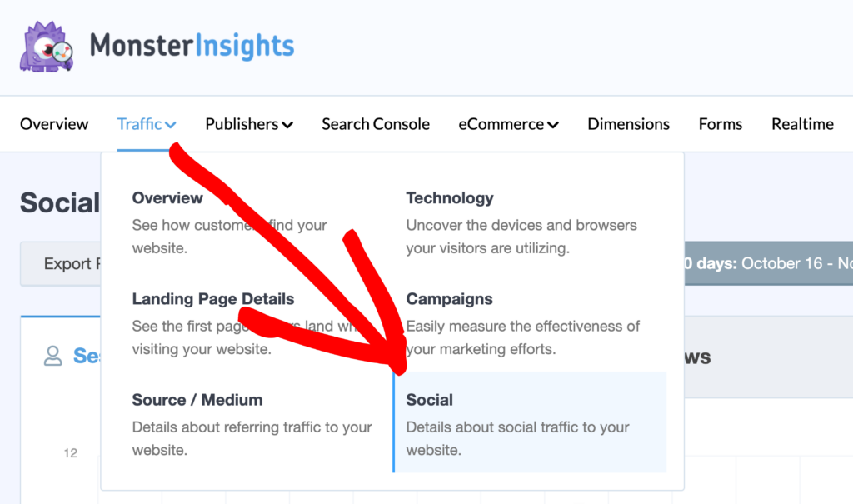Viewport: 853px width, 504px height.
Task: Open the Realtime report tab
Action: point(802,124)
